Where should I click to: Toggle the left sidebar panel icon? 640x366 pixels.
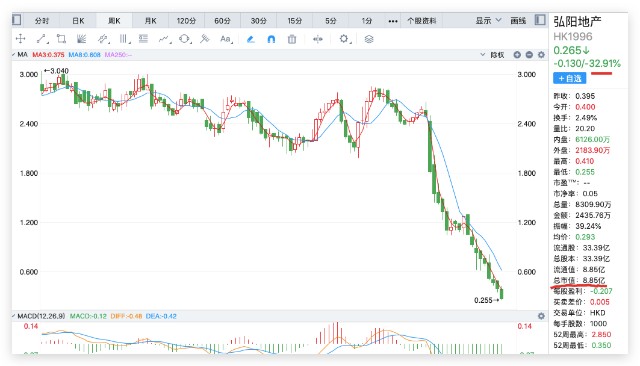[x=17, y=20]
